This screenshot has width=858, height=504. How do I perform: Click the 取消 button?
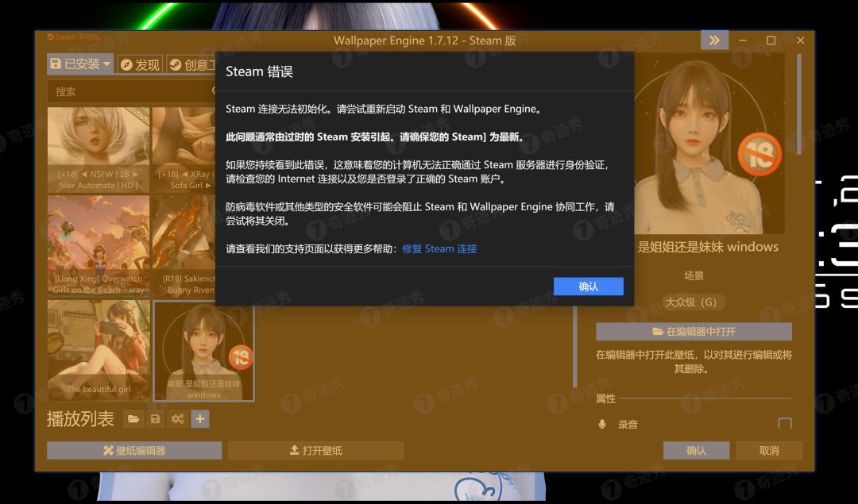click(769, 451)
